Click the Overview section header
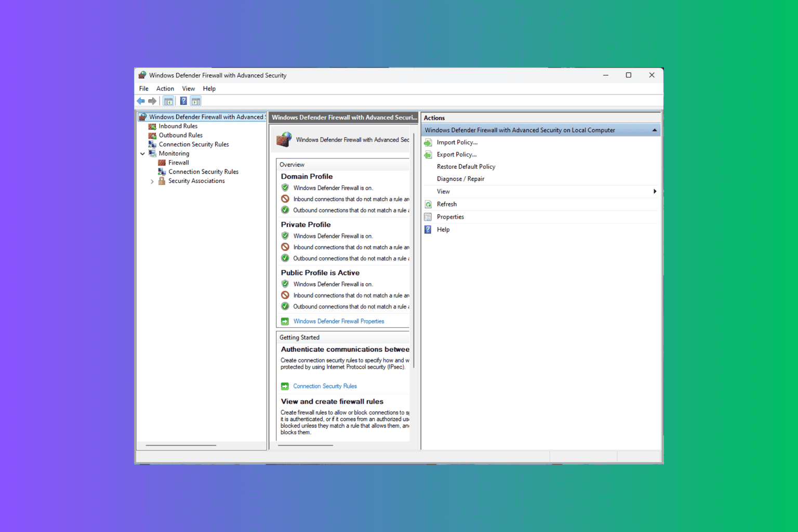The height and width of the screenshot is (532, 798). (x=292, y=165)
